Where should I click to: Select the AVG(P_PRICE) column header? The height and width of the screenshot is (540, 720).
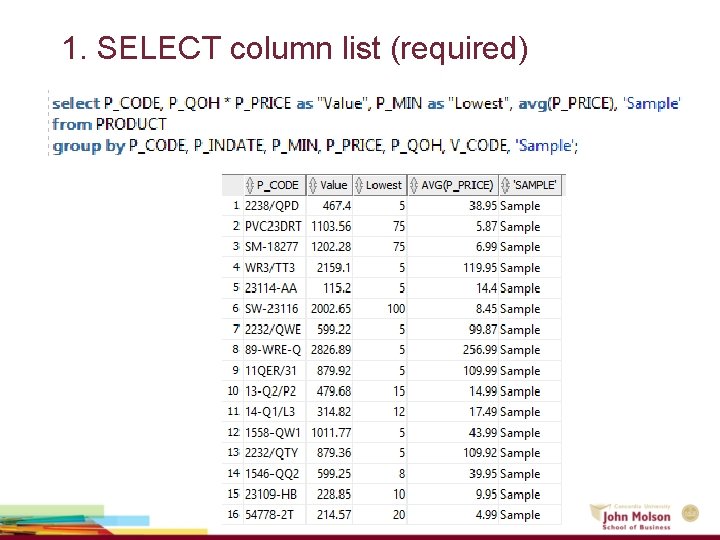(453, 185)
